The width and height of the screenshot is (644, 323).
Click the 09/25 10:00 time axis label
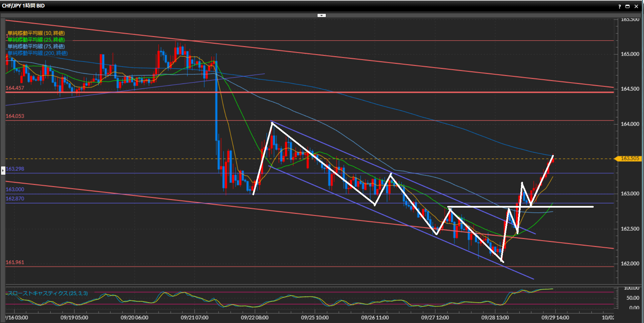click(314, 318)
